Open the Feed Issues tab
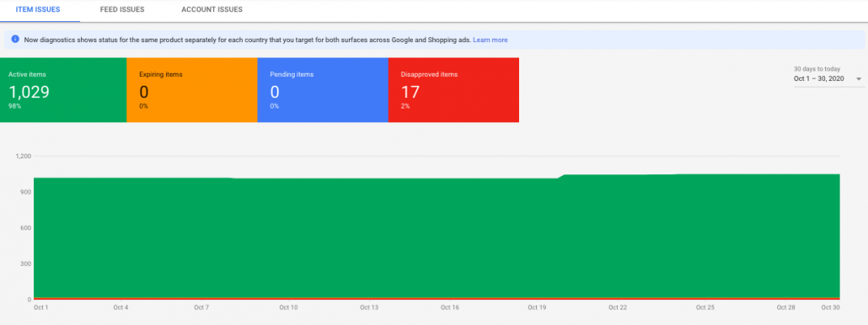The height and width of the screenshot is (325, 868). tap(122, 10)
